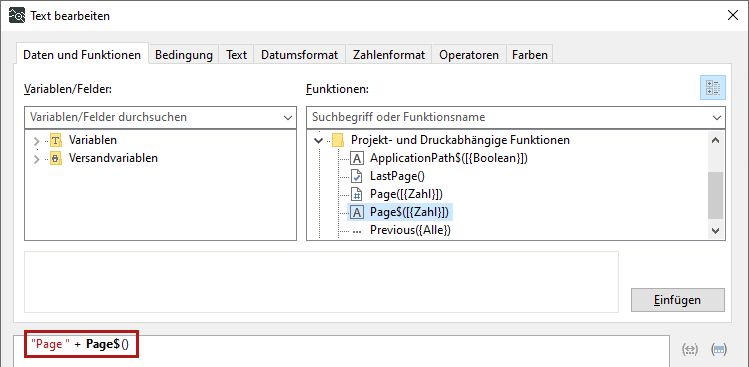Click the "Page " string literal in the formula
The height and width of the screenshot is (367, 749).
pyautogui.click(x=50, y=344)
